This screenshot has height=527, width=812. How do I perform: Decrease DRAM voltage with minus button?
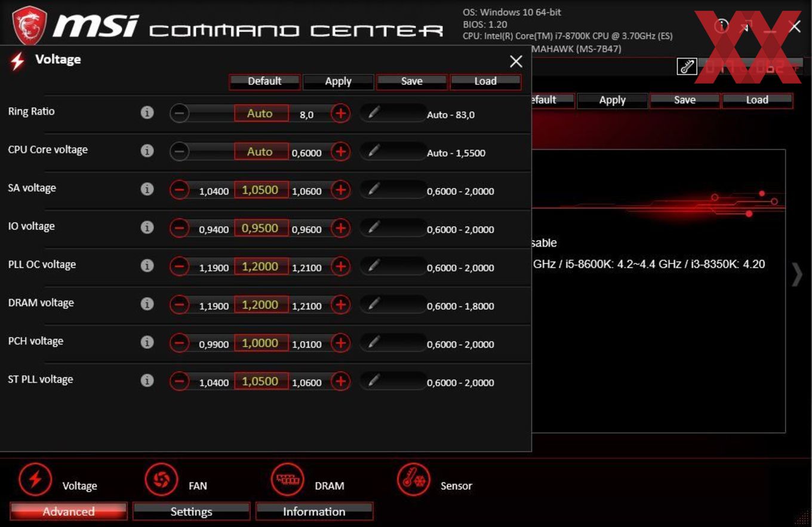[179, 305]
